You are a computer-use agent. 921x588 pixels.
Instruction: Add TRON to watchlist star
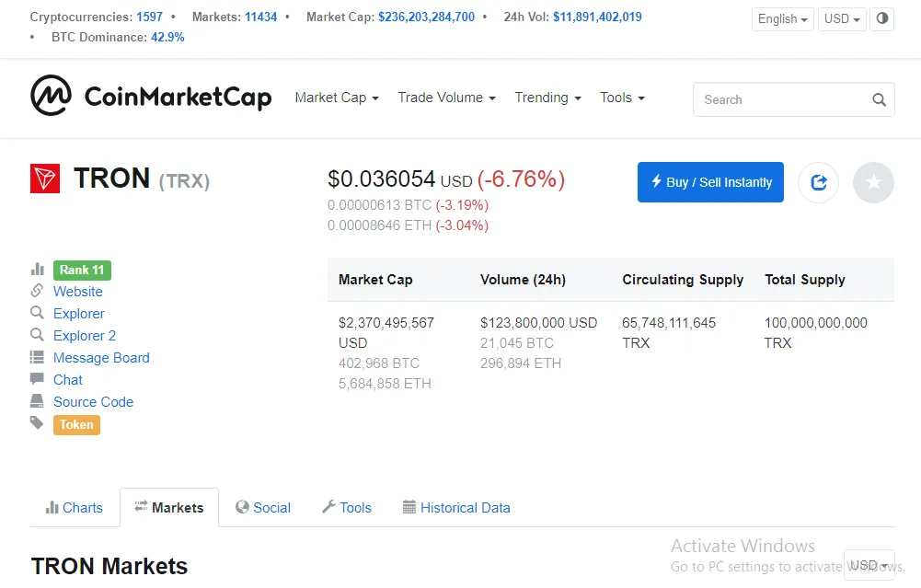[x=873, y=183]
